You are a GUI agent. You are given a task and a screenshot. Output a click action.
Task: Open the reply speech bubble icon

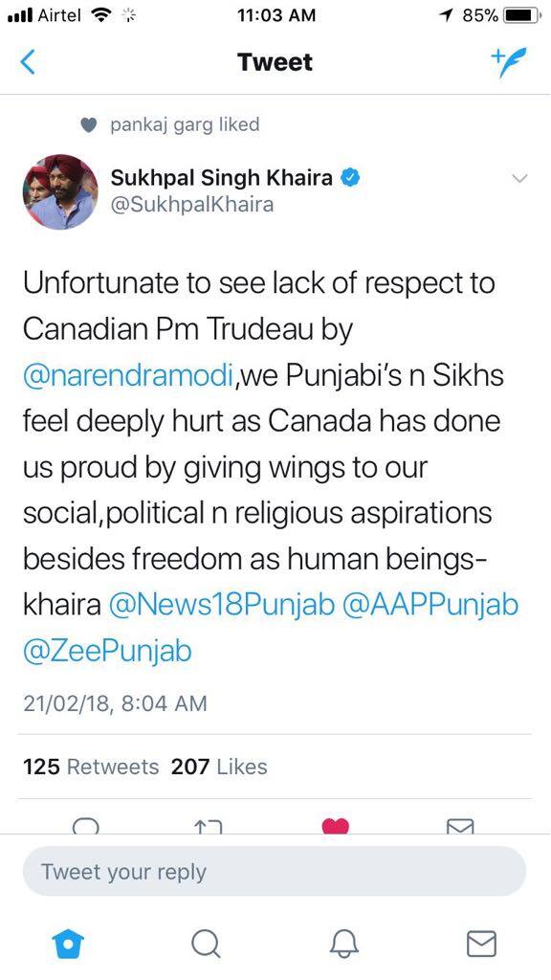(x=85, y=826)
